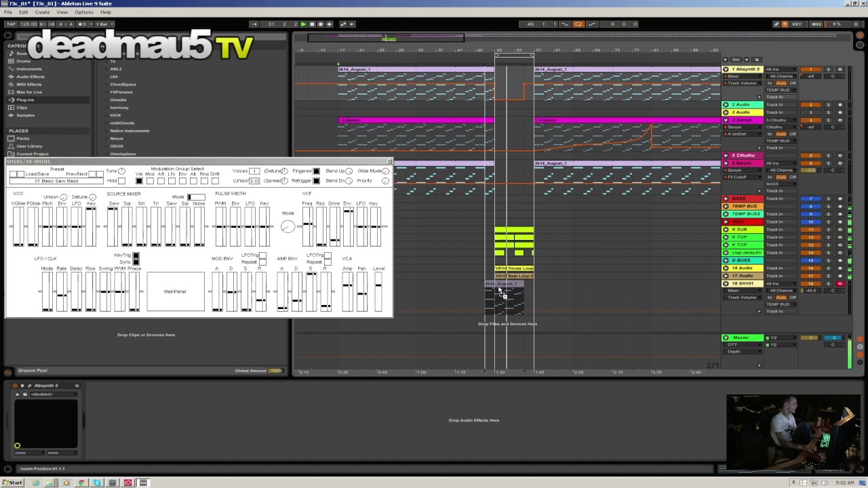Solo the 1 Absynth 5 track

click(x=828, y=69)
